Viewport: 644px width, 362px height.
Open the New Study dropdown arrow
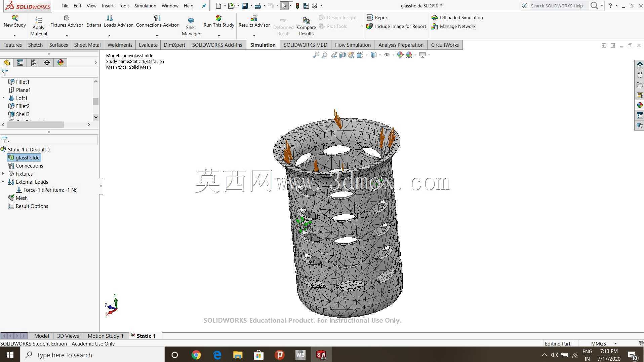pos(14,36)
